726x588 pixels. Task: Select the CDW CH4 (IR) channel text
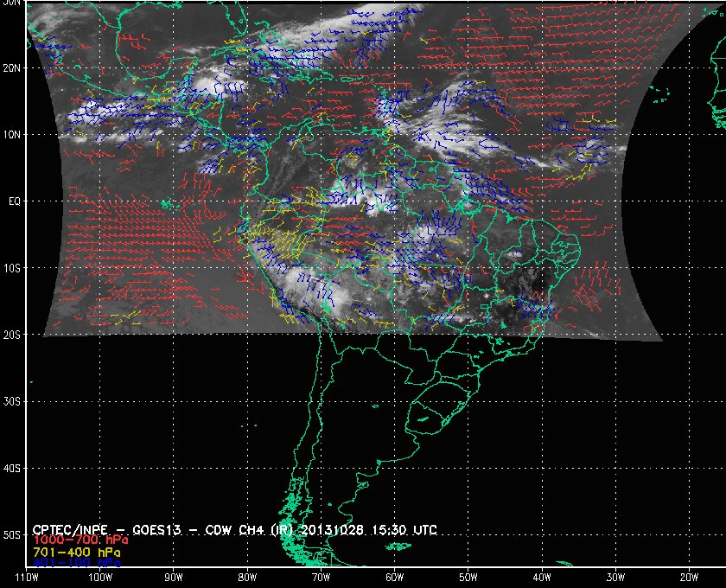click(x=249, y=530)
